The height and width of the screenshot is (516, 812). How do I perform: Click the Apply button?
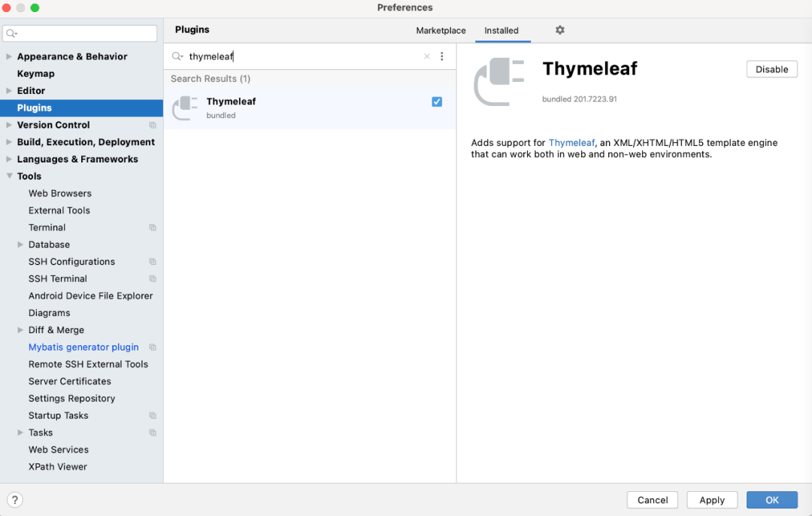pos(712,500)
